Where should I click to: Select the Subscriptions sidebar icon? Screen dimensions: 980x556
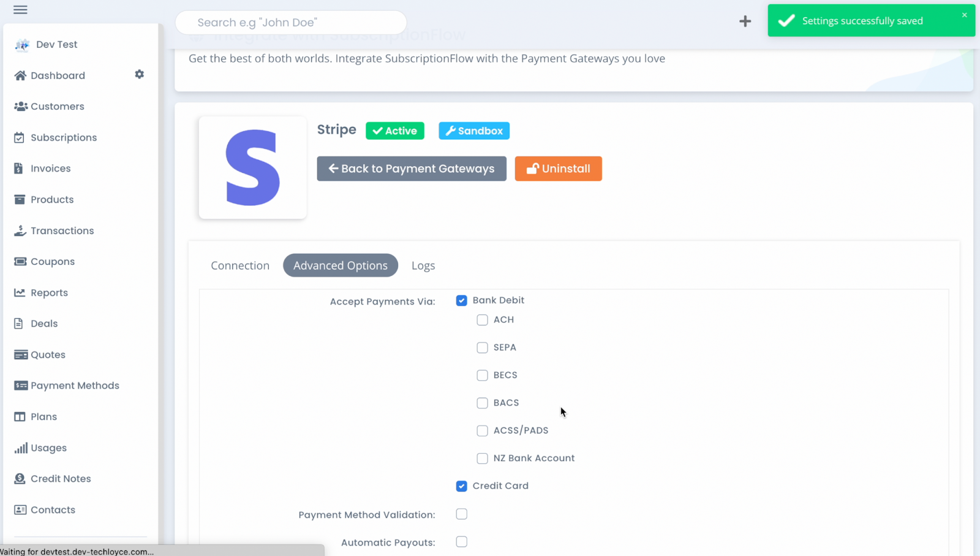tap(20, 137)
